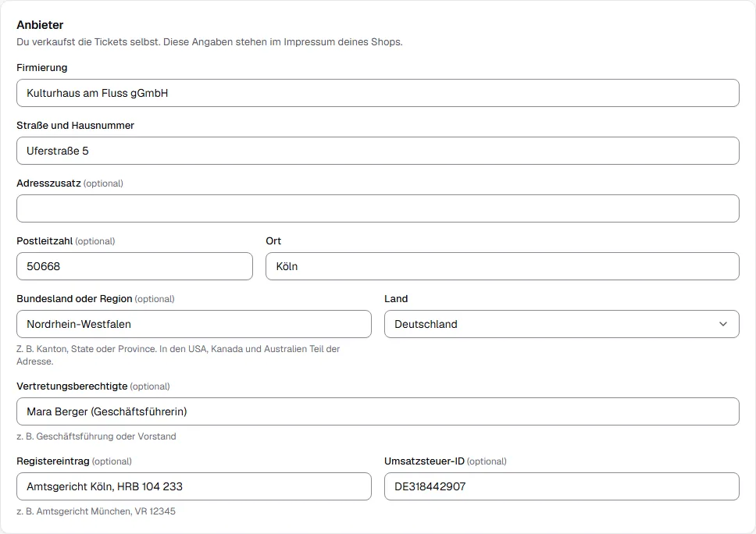This screenshot has width=756, height=534.
Task: Click the Land label
Action: coord(396,299)
